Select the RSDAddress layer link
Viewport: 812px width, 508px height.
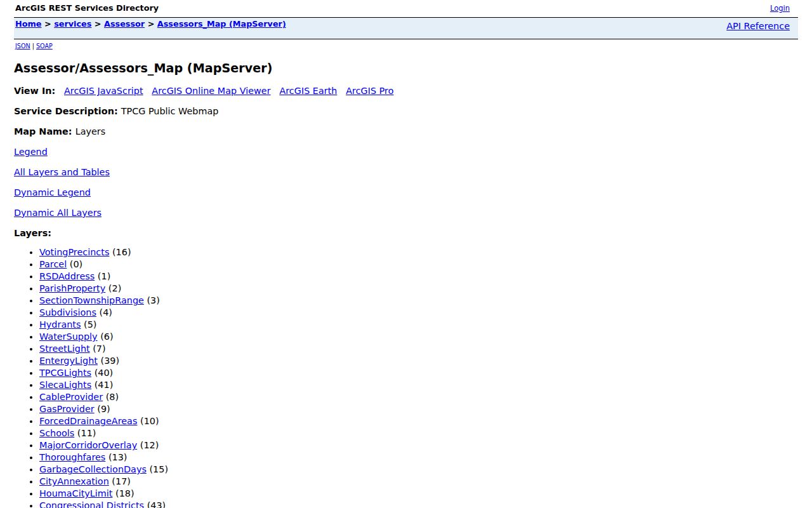tap(67, 276)
